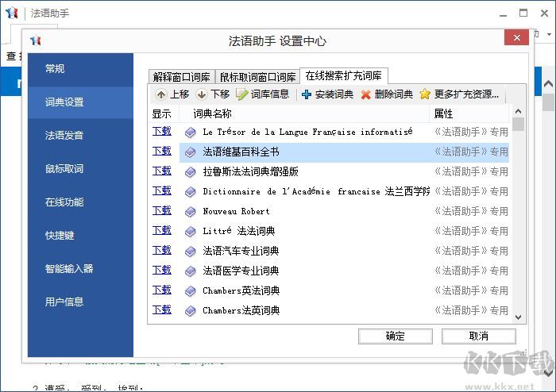Click 下载 link for Chambers英法词典
This screenshot has height=392, width=556.
click(x=162, y=290)
